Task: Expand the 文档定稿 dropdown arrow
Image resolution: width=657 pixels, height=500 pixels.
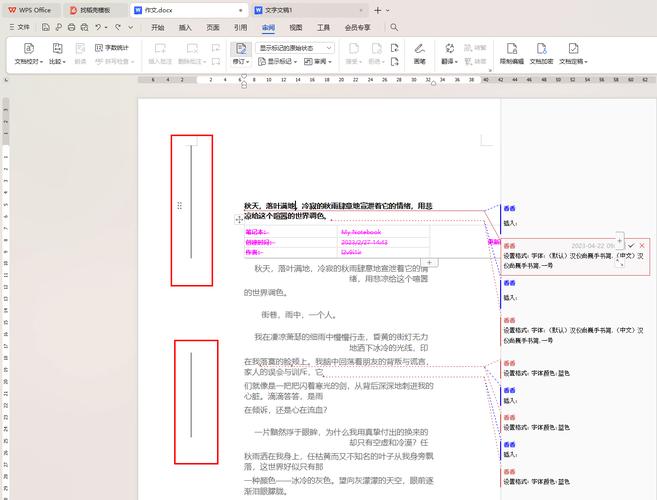Action: click(586, 62)
